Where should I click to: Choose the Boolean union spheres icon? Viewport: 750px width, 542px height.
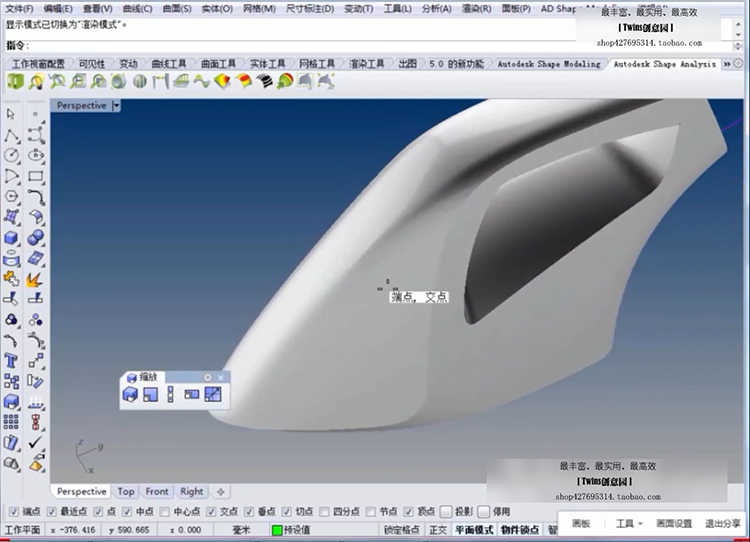pos(35,238)
